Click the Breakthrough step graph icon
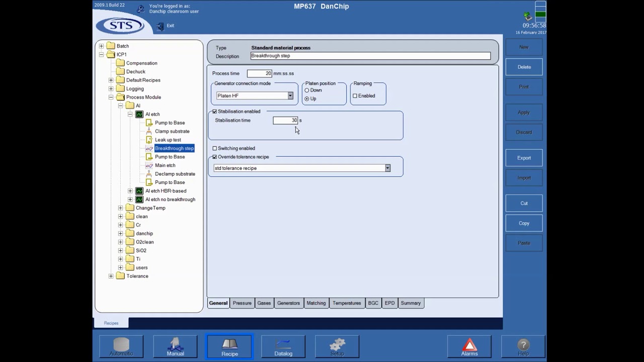This screenshot has width=644, height=362. [149, 148]
